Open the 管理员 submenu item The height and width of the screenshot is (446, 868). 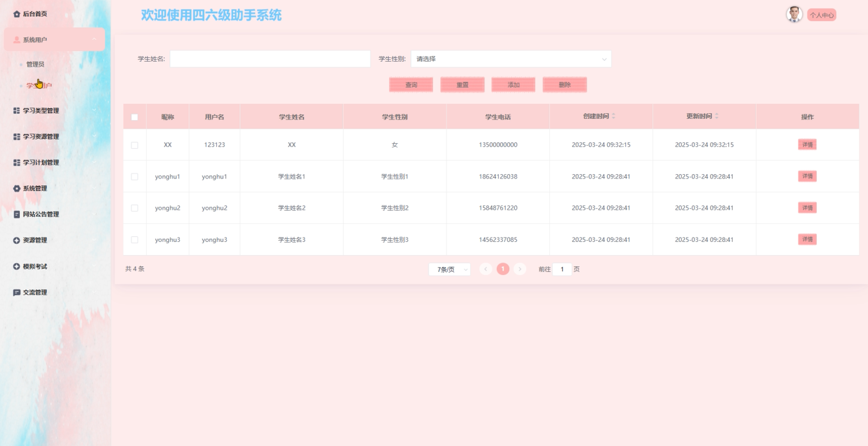point(35,64)
